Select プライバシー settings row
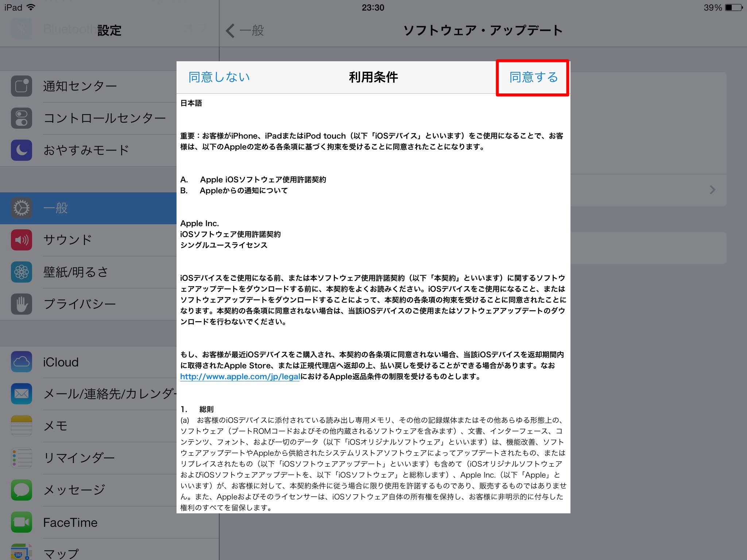The height and width of the screenshot is (560, 747). pos(88,304)
